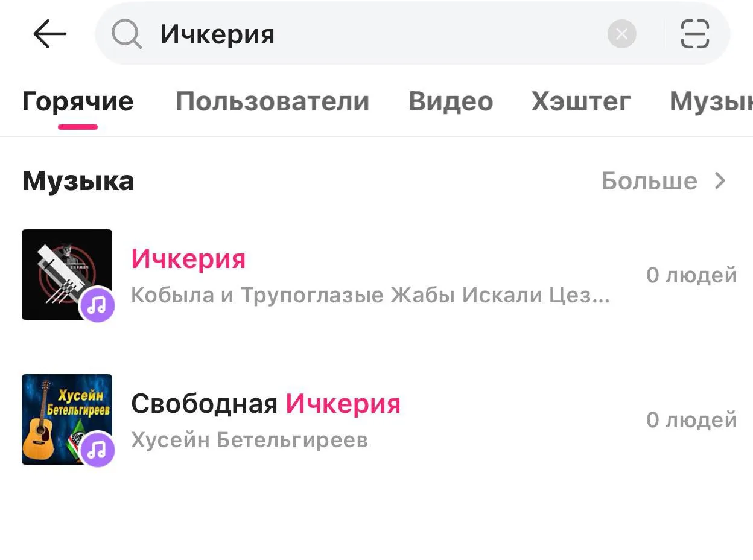Click artist name Хусейн Бетельгиреев under song
This screenshot has height=560, width=753.
point(249,440)
